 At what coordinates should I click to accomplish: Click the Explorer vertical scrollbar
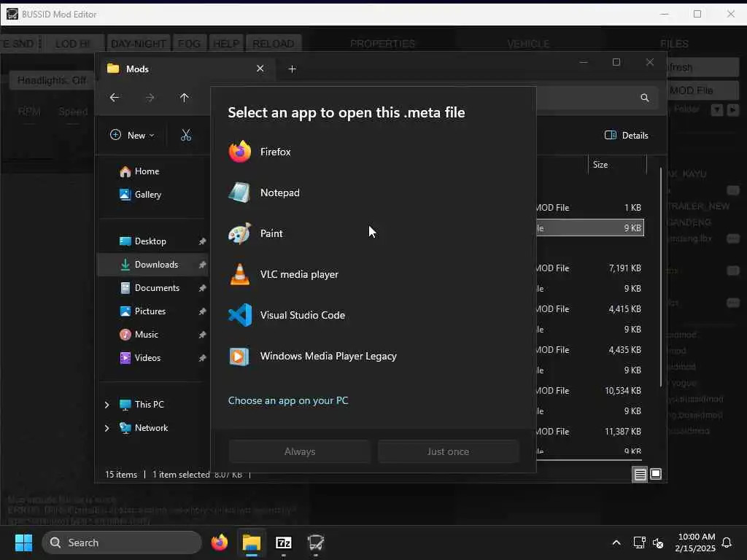[661, 277]
